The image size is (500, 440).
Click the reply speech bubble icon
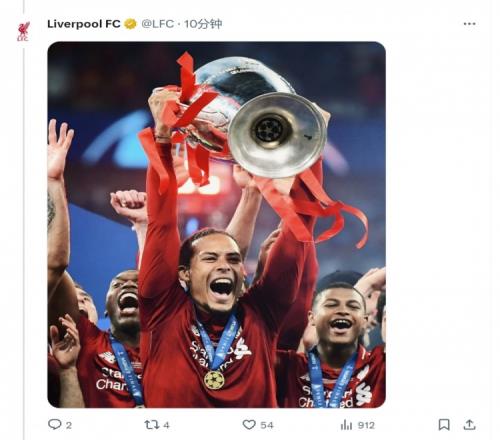55,424
